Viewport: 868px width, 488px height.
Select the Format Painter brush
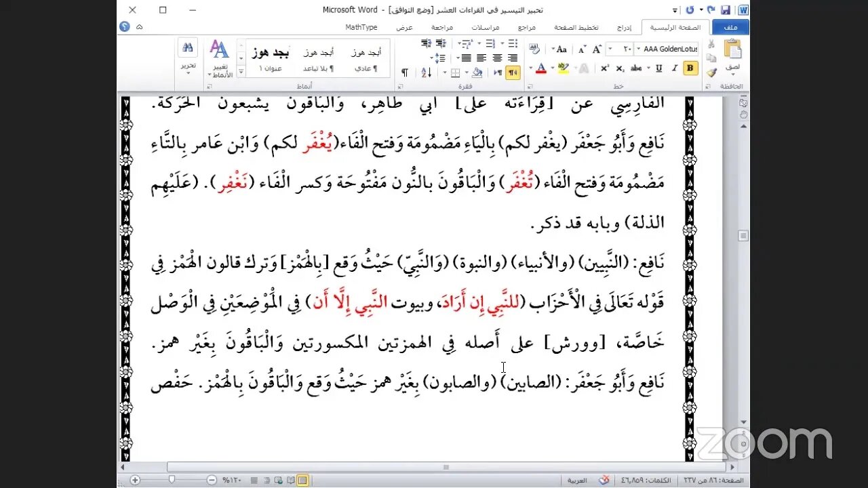[x=711, y=73]
